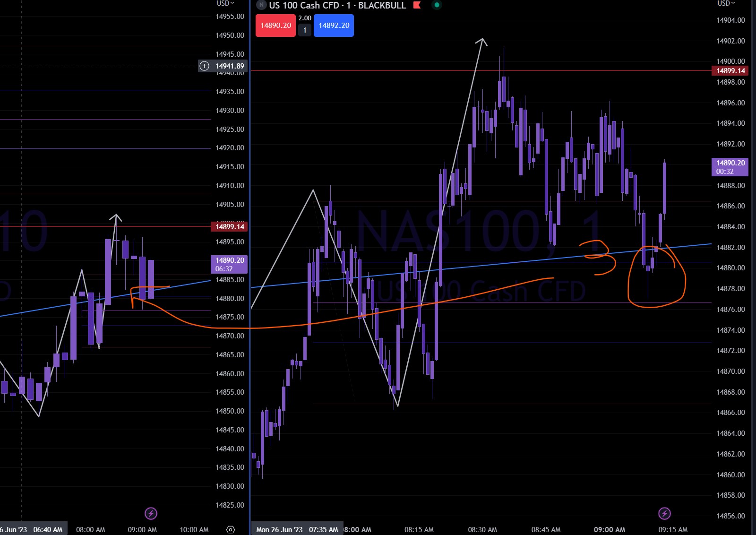Click 10:00 AM on the left chart time axis
The height and width of the screenshot is (535, 756).
pos(194,530)
